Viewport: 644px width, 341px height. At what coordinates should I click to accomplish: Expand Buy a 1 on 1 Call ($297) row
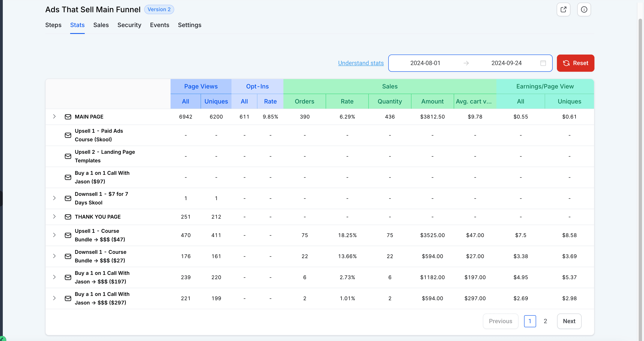(x=54, y=298)
